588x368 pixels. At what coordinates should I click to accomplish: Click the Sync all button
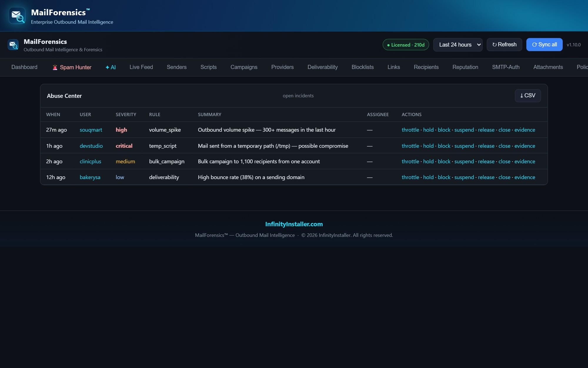click(544, 44)
